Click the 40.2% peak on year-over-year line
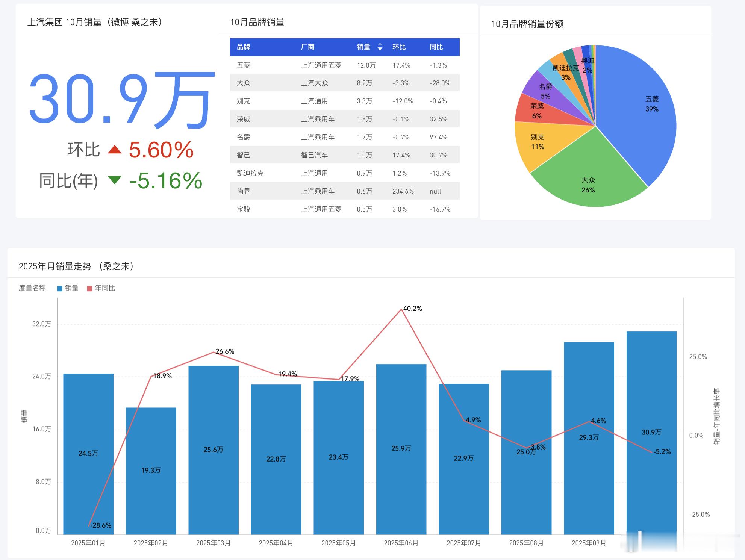This screenshot has height=560, width=745. point(401,310)
